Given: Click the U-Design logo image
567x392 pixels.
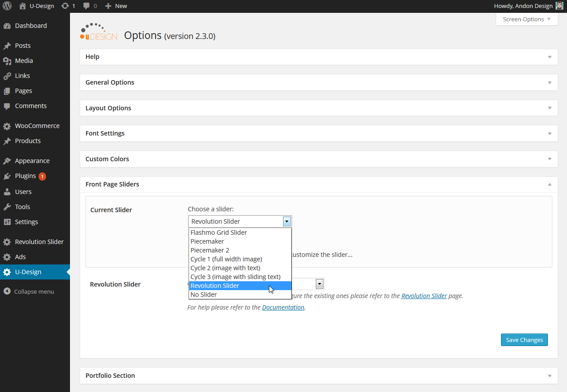Looking at the screenshot, I should pos(98,32).
